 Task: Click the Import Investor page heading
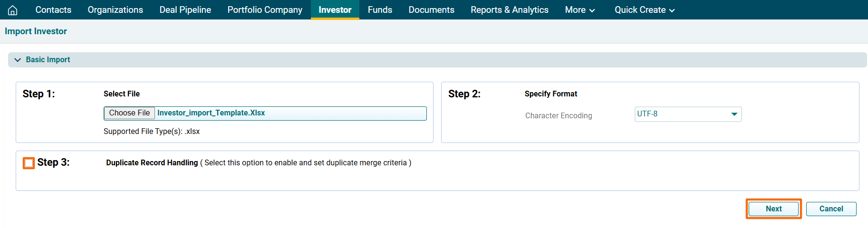tap(36, 31)
